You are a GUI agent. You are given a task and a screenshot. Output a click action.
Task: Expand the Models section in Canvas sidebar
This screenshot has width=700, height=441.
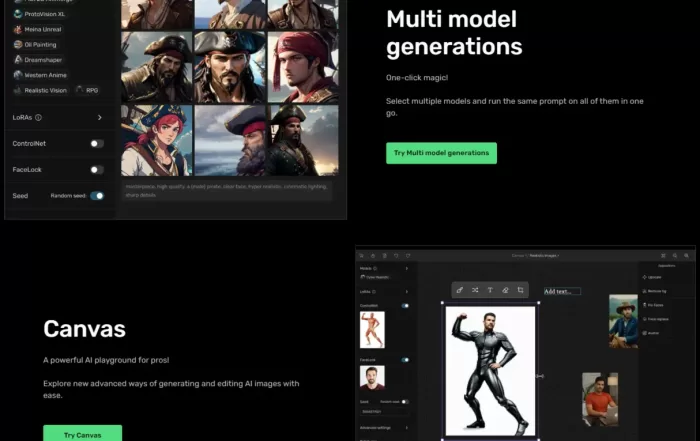tap(407, 269)
